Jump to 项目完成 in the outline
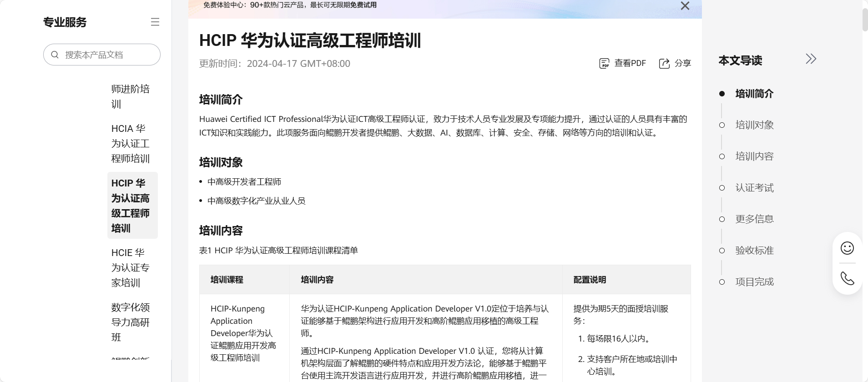Image resolution: width=868 pixels, height=382 pixels. (754, 282)
